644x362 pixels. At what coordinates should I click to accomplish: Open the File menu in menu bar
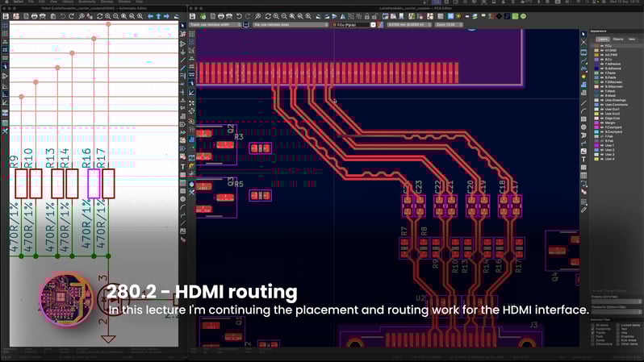coord(31,2)
